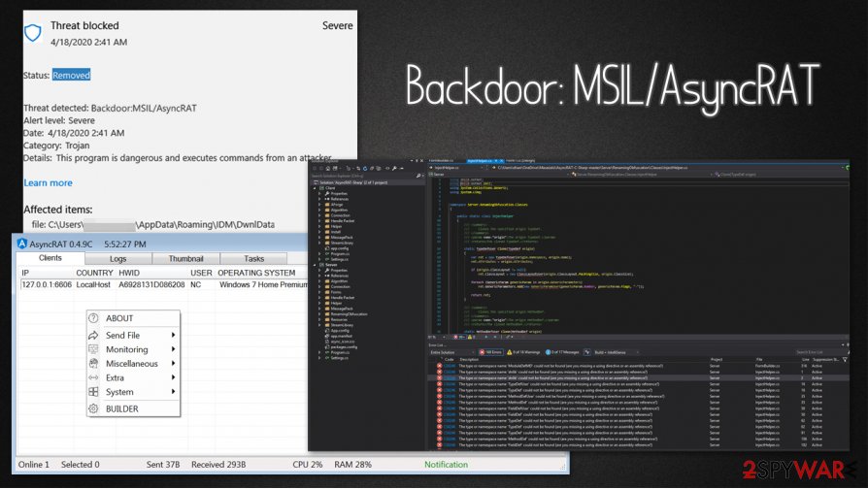868x489 pixels.
Task: Collapse the Server project node
Action: pos(315,265)
